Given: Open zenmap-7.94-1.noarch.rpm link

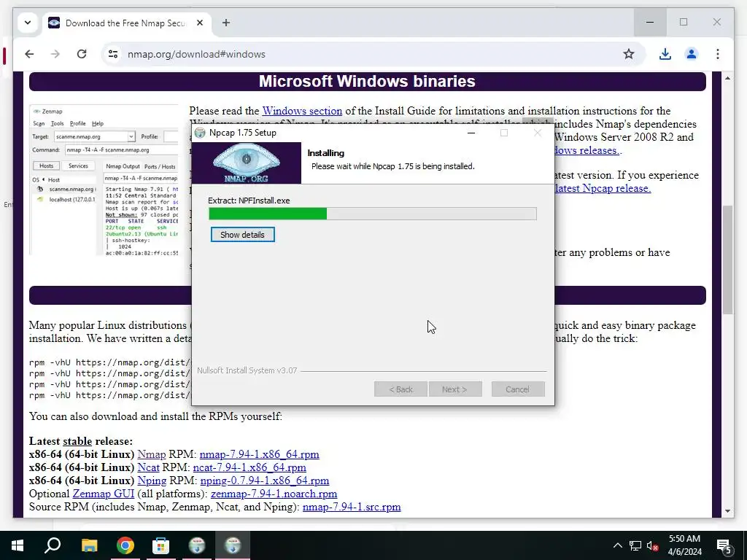Looking at the screenshot, I should click(x=274, y=494).
